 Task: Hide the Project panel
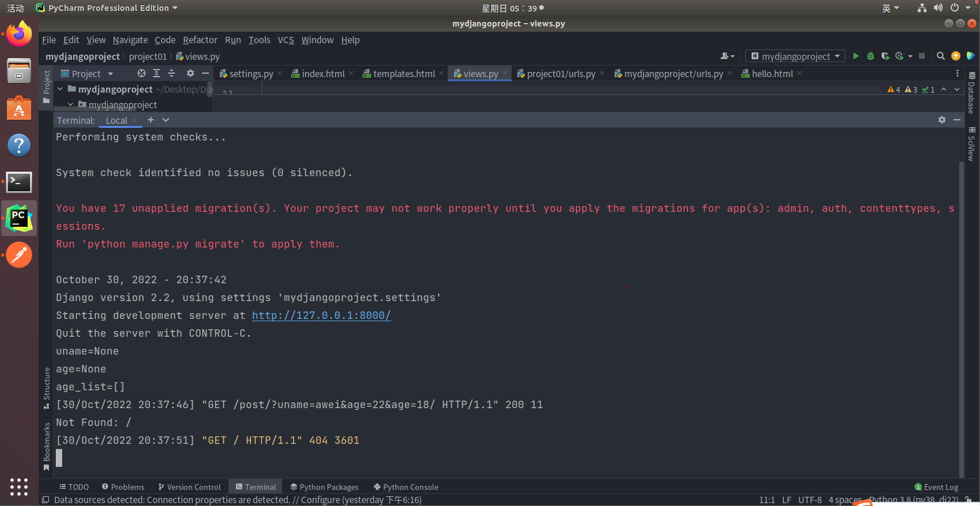205,73
